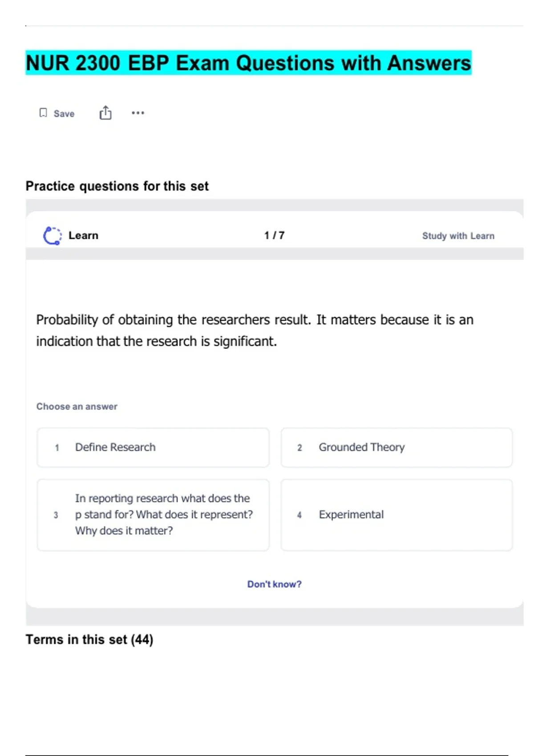Click number 4 badge beside Experimental
This screenshot has height=756, width=534.
pos(299,515)
